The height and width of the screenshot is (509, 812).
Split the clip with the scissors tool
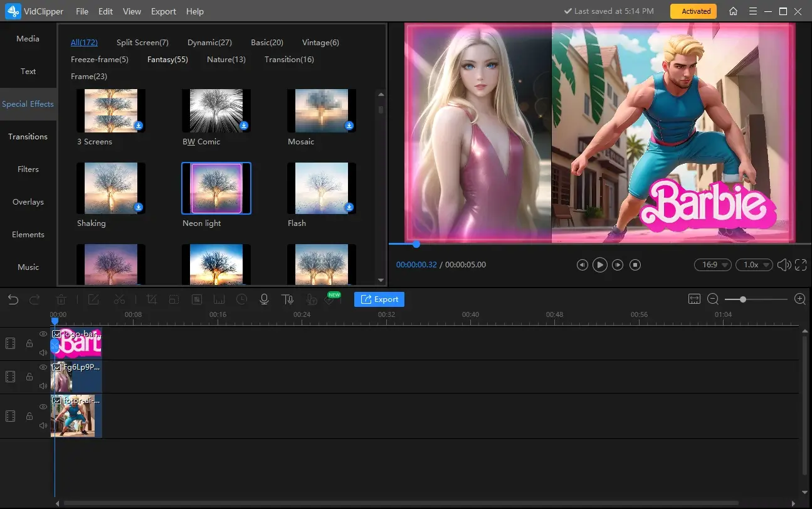[x=120, y=299]
